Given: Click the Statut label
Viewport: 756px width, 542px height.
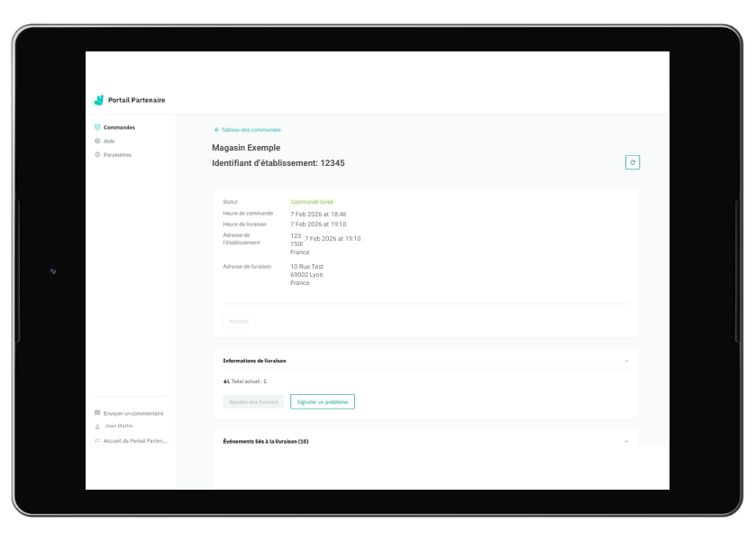Looking at the screenshot, I should point(230,202).
